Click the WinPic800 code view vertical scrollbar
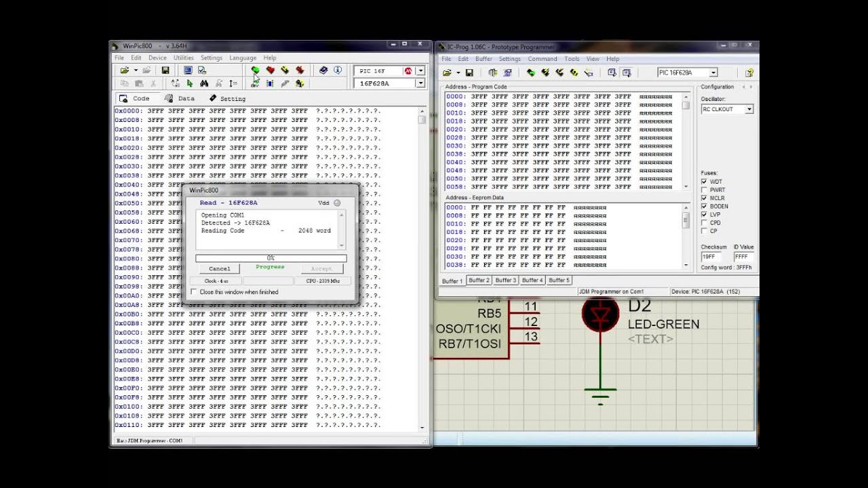 tap(422, 268)
